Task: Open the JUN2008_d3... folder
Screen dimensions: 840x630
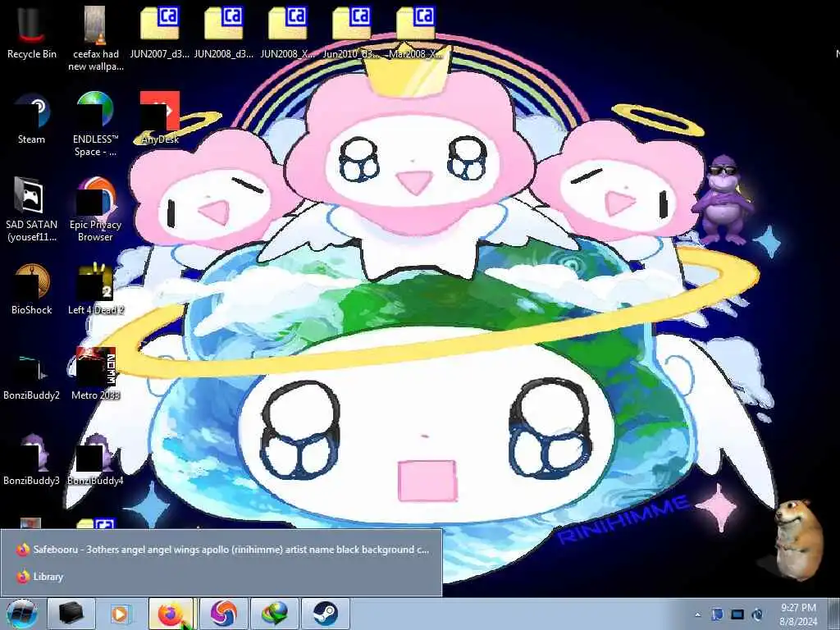Action: tap(223, 32)
